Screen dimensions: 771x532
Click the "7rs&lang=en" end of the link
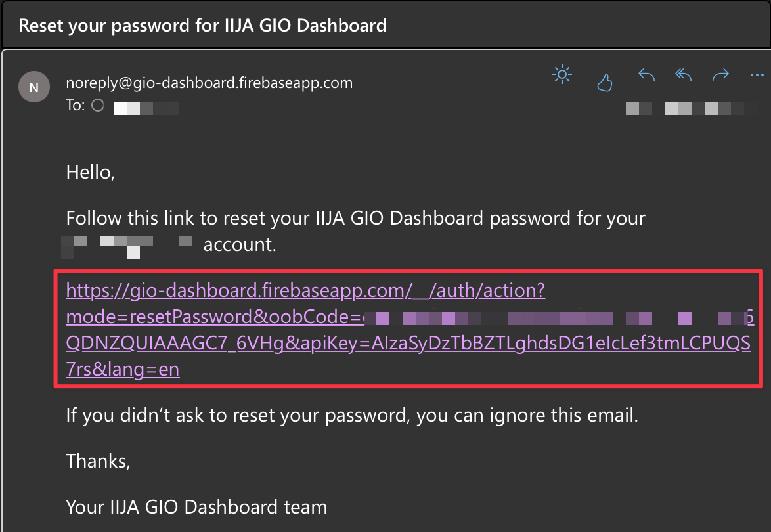(122, 369)
